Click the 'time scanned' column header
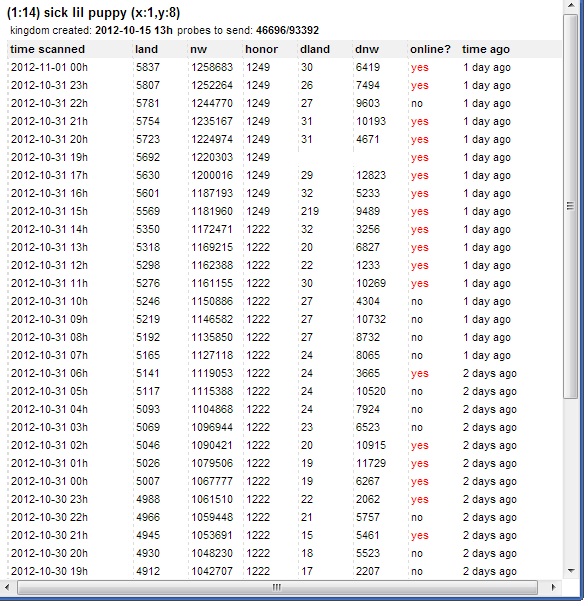 point(47,49)
